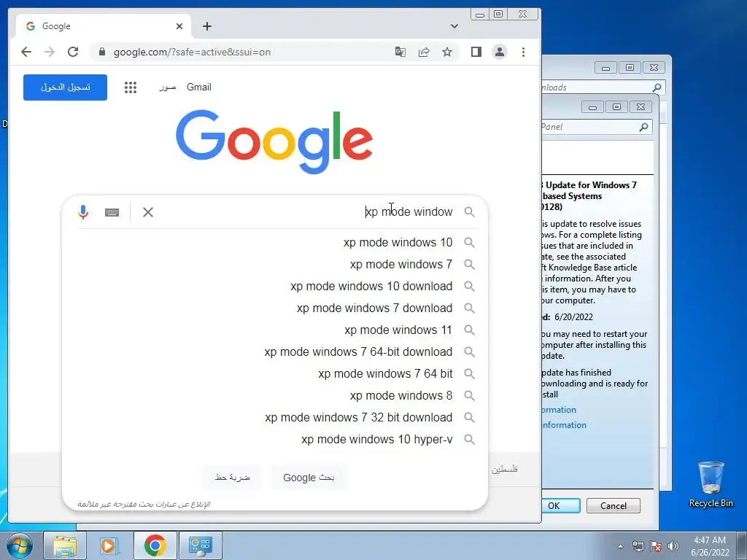Click the address bar URL google.com
Viewport: 747px width, 560px height.
192,52
